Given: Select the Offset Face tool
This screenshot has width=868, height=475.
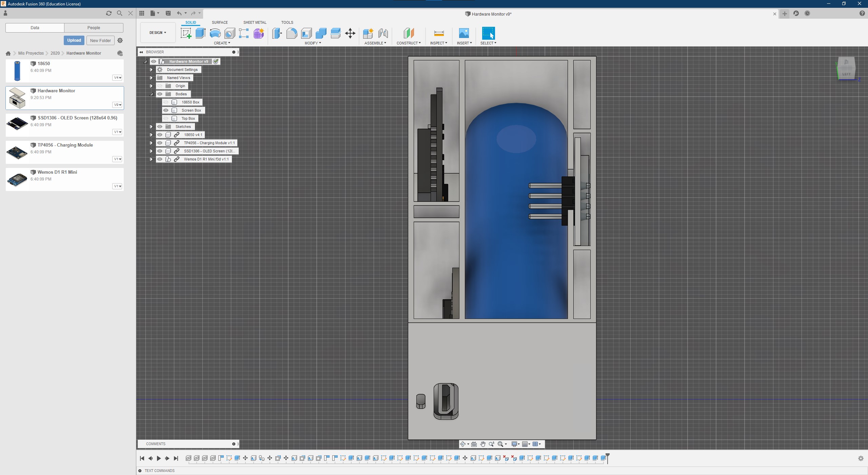Looking at the screenshot, I should pyautogui.click(x=335, y=33).
